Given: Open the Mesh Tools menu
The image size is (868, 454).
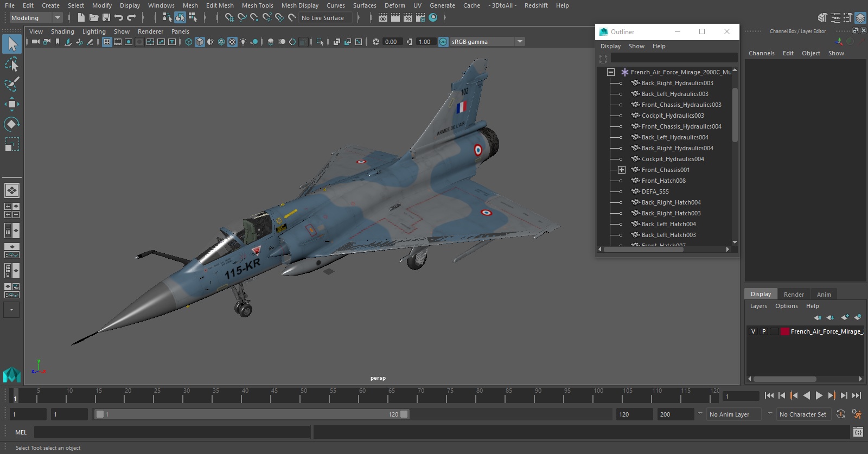Looking at the screenshot, I should click(x=258, y=5).
